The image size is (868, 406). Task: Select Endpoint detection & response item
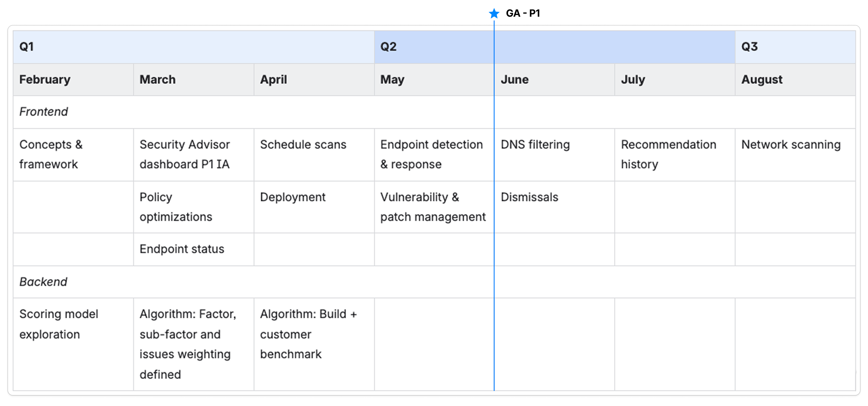point(431,154)
